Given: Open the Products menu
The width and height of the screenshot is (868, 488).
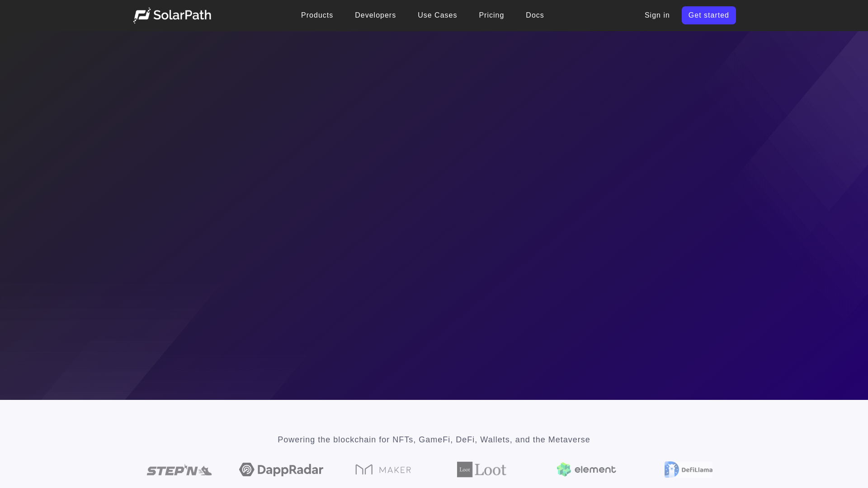Looking at the screenshot, I should tap(317, 15).
